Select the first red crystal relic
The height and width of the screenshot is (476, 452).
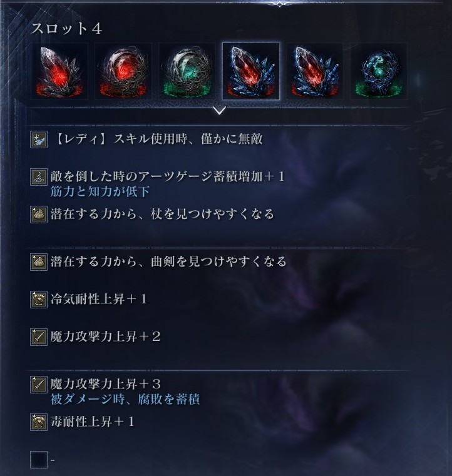(x=59, y=71)
